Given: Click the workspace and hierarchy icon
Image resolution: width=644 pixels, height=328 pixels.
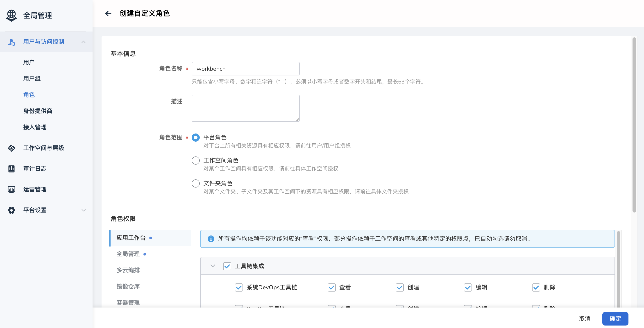Looking at the screenshot, I should 11,148.
